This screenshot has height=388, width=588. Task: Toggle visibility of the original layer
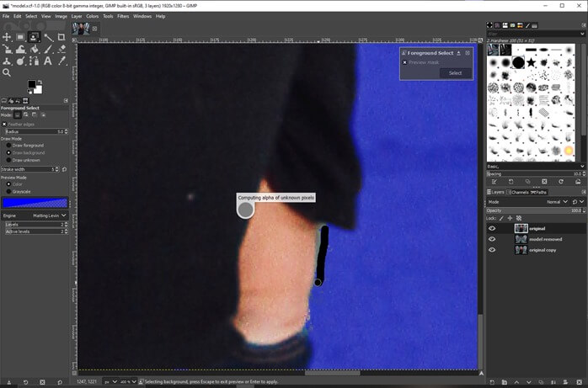(492, 228)
